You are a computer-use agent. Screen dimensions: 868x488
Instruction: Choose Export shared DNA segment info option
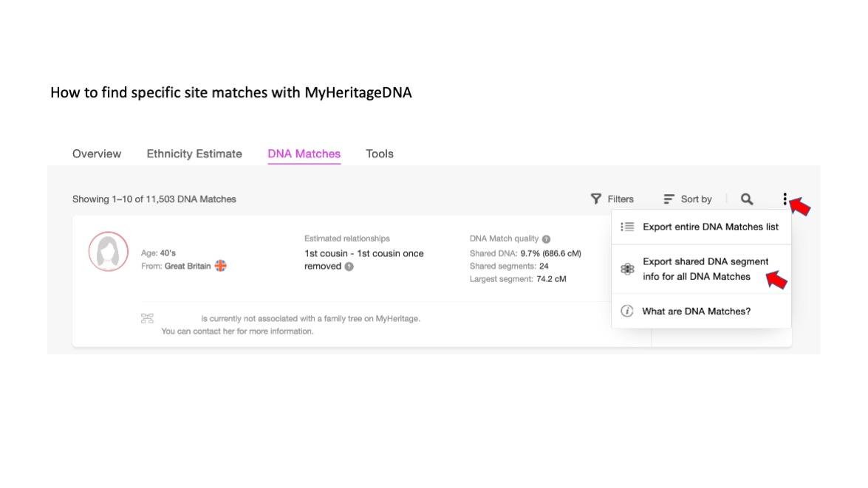[x=705, y=269]
